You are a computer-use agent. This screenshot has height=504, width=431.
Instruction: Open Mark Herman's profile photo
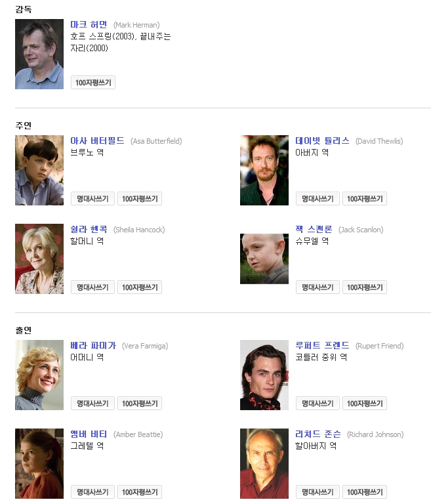[x=39, y=54]
